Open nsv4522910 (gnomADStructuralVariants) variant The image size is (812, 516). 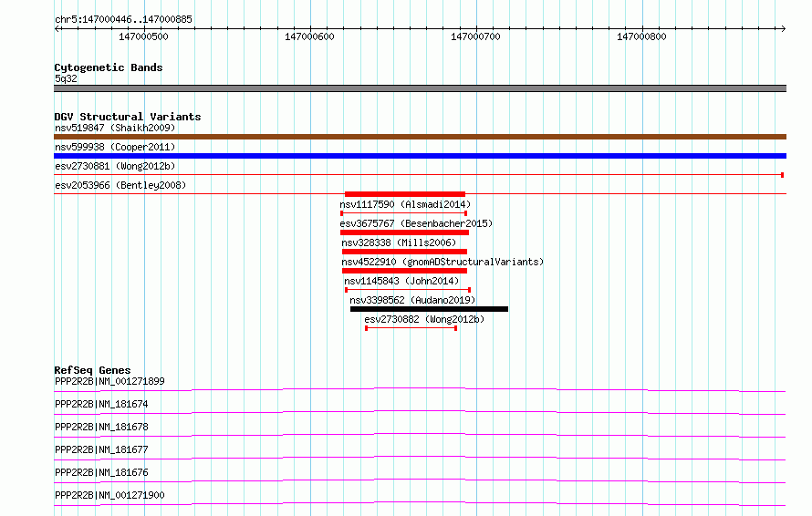tap(442, 262)
